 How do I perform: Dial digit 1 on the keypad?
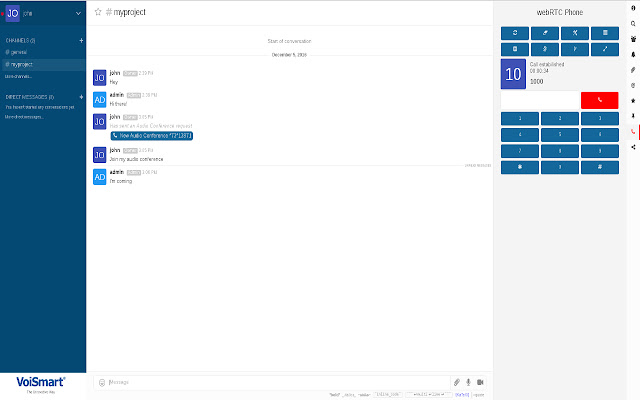(x=520, y=118)
